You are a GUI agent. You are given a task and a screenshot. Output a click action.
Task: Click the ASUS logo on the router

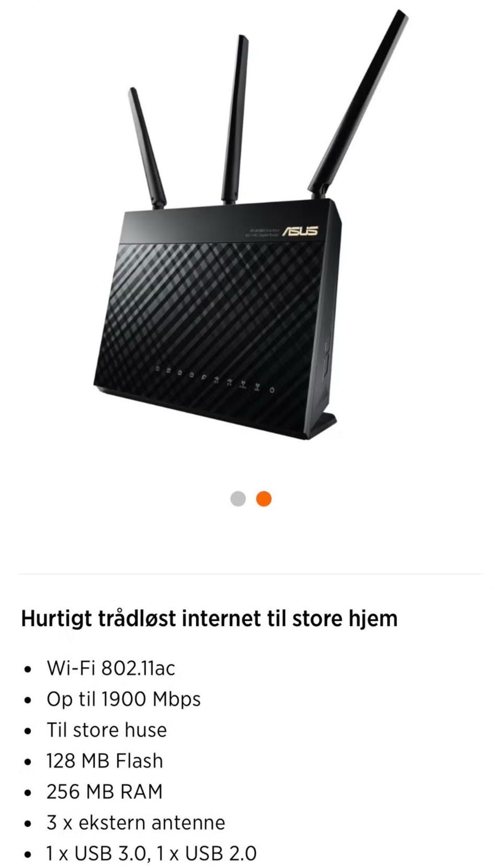click(x=301, y=231)
